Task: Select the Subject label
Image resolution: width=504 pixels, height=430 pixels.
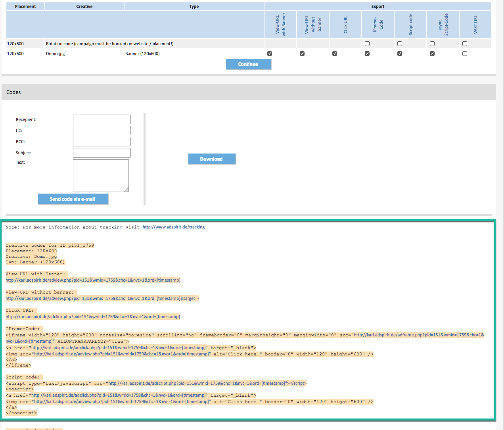Action: (23, 153)
